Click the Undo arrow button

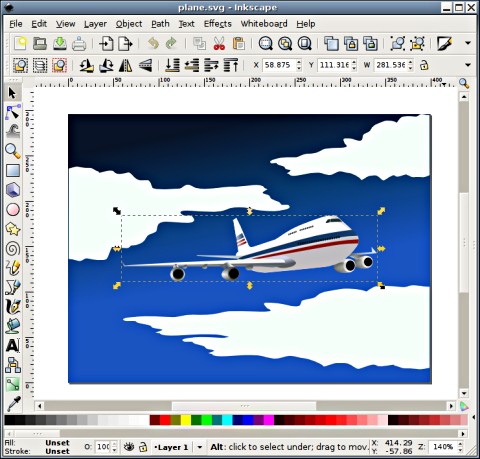click(153, 44)
